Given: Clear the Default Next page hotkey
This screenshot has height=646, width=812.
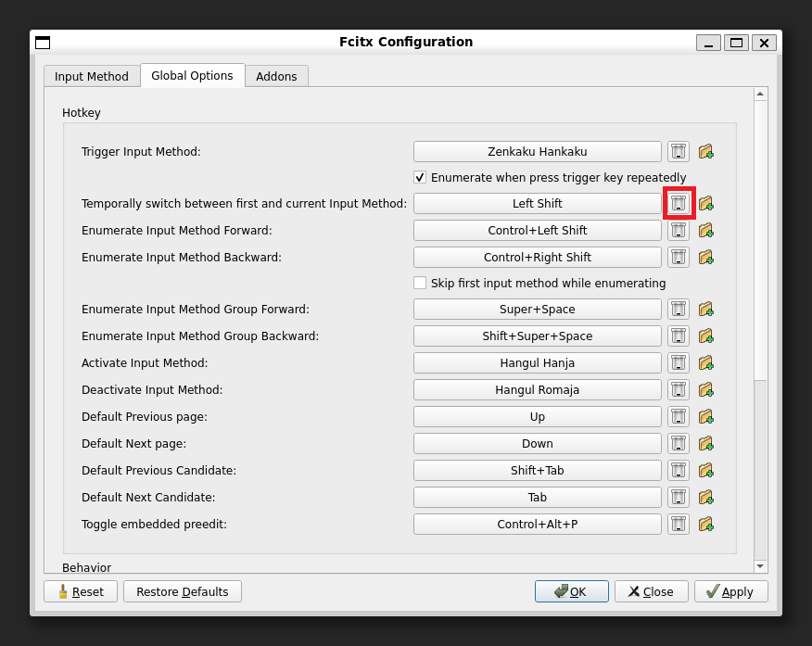Looking at the screenshot, I should click(x=678, y=444).
